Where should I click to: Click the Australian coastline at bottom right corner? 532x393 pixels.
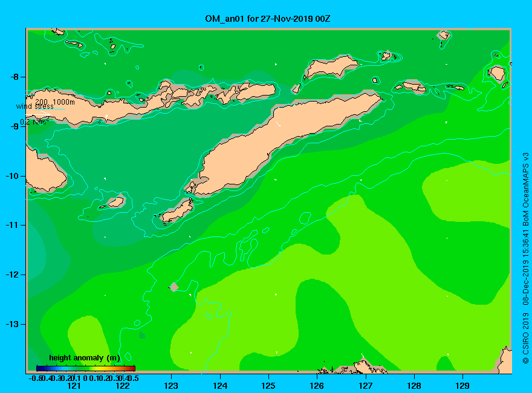click(504, 360)
